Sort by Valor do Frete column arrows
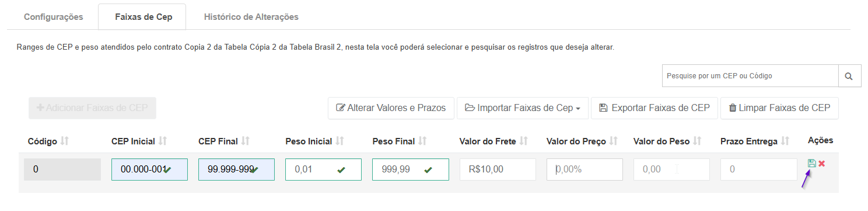Screen dimensions: 868x211 coord(524,141)
